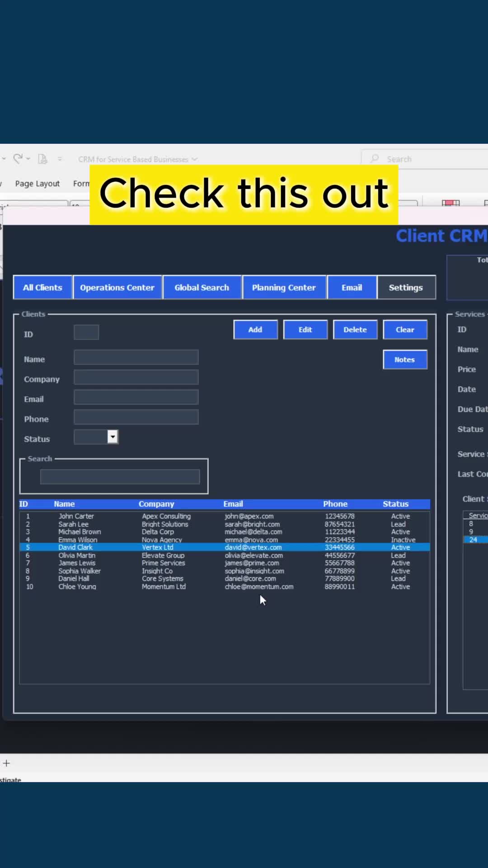Viewport: 488px width, 868px height.
Task: Open the Quick Access toolbar customize arrow
Action: click(x=60, y=159)
